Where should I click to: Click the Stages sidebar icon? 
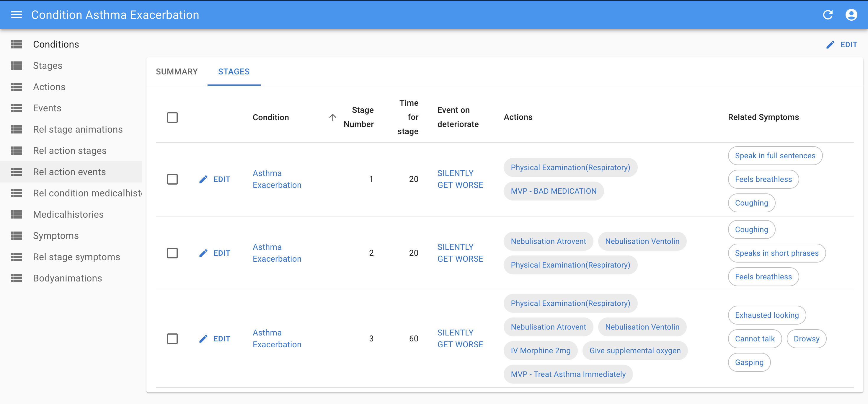coord(17,65)
